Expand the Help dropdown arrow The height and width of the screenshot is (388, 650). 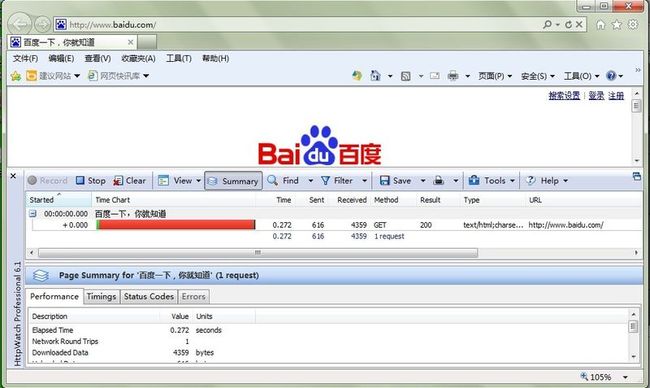565,181
